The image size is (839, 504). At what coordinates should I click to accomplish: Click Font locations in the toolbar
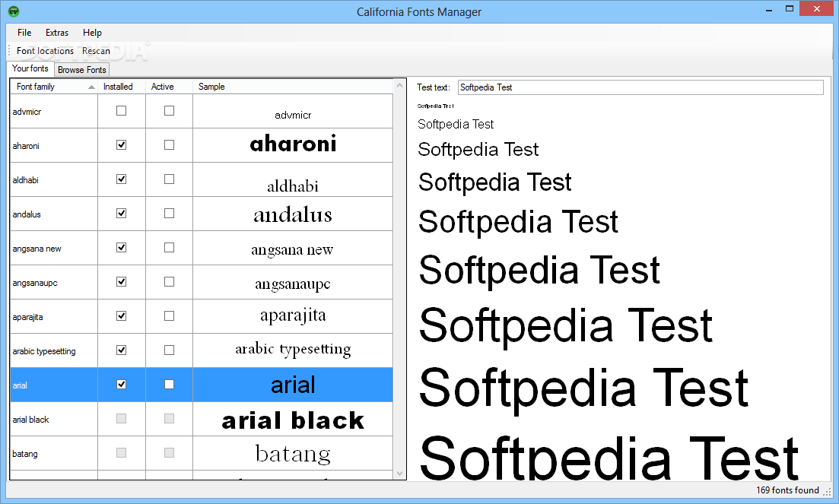pyautogui.click(x=45, y=51)
